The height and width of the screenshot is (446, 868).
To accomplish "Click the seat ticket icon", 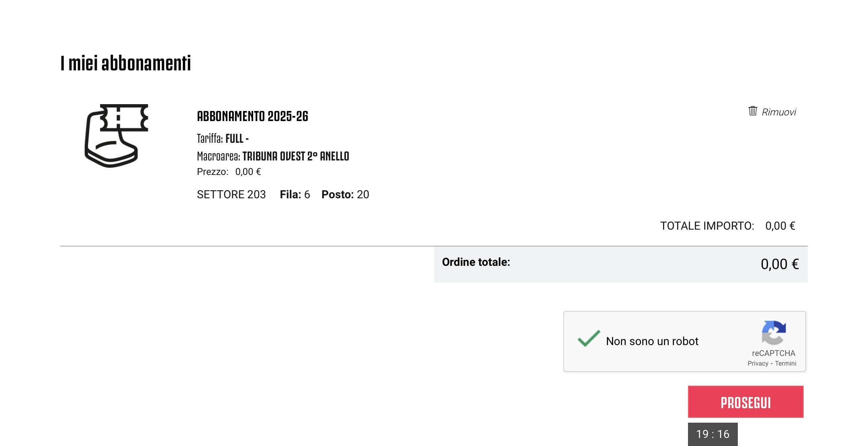I will click(117, 136).
